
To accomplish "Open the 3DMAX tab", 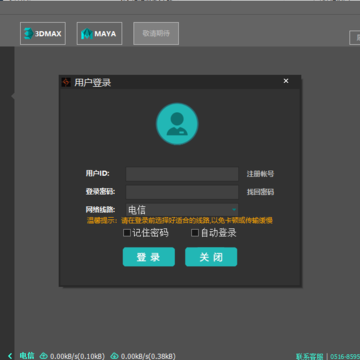I will coord(43,33).
